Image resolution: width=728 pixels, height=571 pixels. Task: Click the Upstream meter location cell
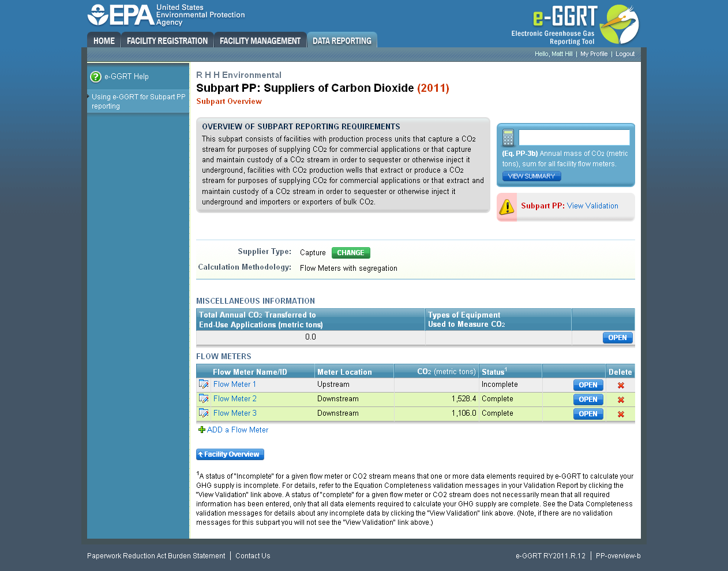point(333,385)
